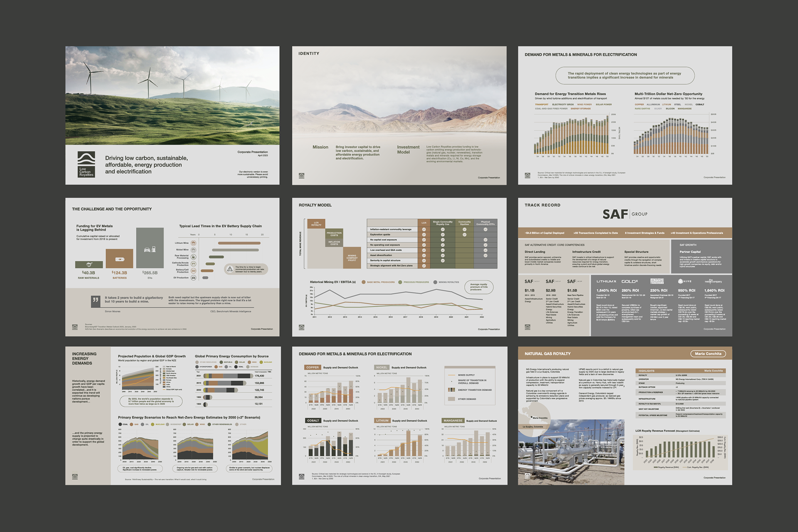Click Physical Commodity ETFs checkmark for Asset diversification
The height and width of the screenshot is (532, 798).
(485, 255)
